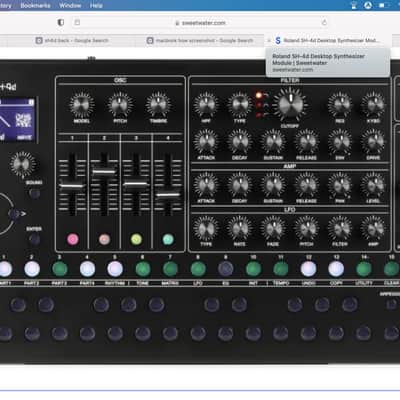Click the LFO FADE knob
Screen dimensions: 400x400
pos(273,228)
